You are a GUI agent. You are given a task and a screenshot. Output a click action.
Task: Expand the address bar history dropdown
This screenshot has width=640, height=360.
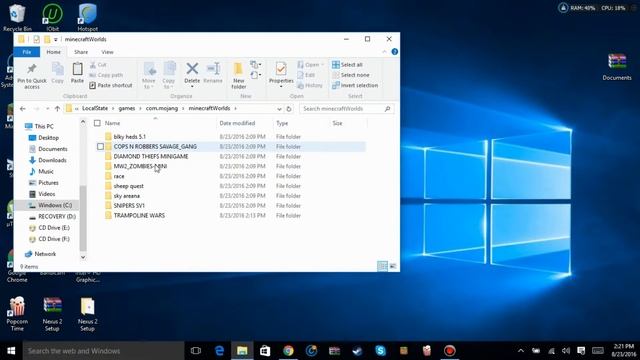tap(279, 109)
